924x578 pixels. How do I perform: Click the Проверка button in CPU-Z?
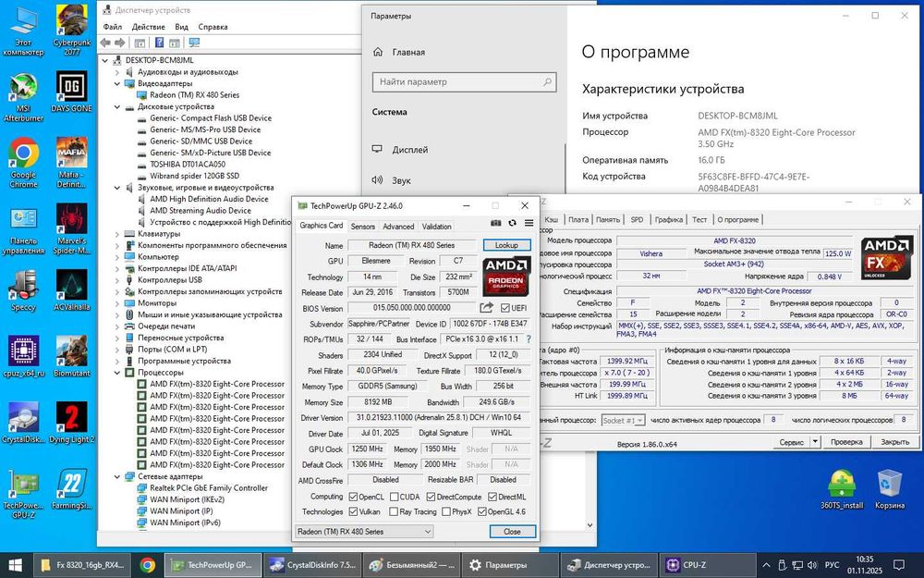pyautogui.click(x=846, y=441)
